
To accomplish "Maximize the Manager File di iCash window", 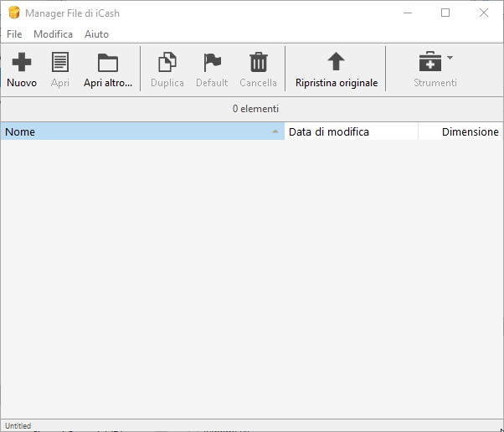I will (445, 13).
